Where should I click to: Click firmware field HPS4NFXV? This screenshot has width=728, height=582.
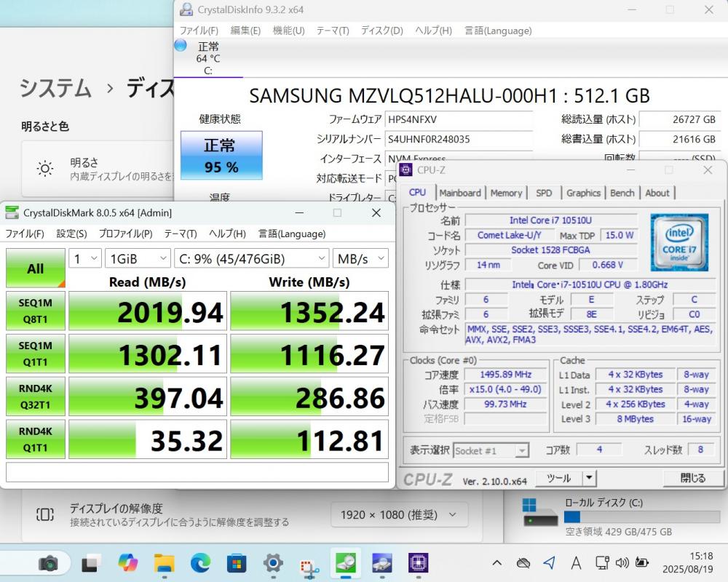point(459,119)
